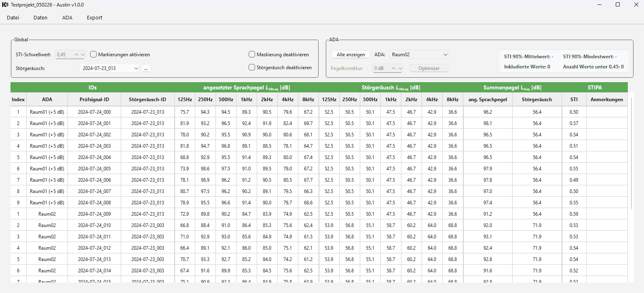Click the app icon in title bar
644x293 pixels.
click(x=5, y=5)
